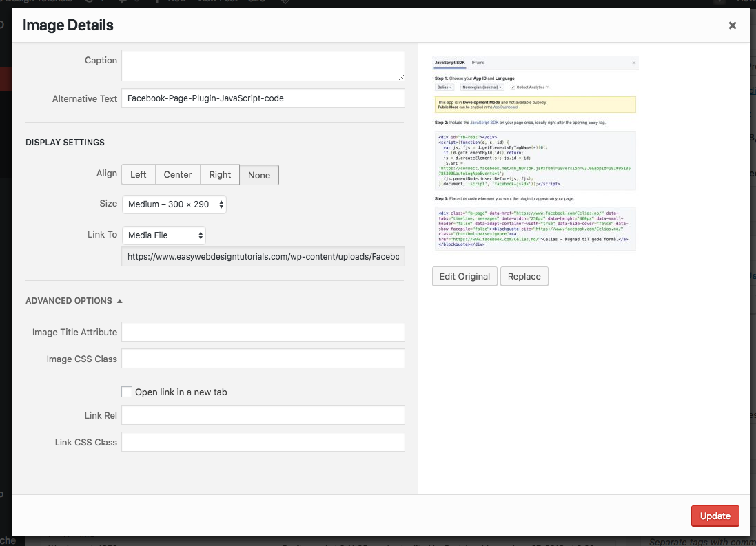Image resolution: width=756 pixels, height=546 pixels.
Task: Click the Image Title Attribute field
Action: [x=263, y=332]
